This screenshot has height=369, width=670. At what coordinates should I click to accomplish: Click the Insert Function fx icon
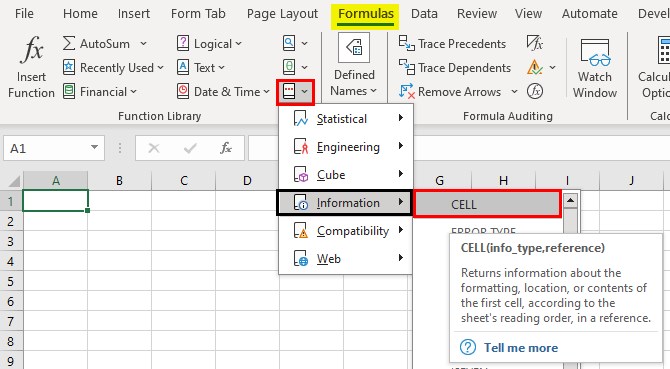click(32, 49)
